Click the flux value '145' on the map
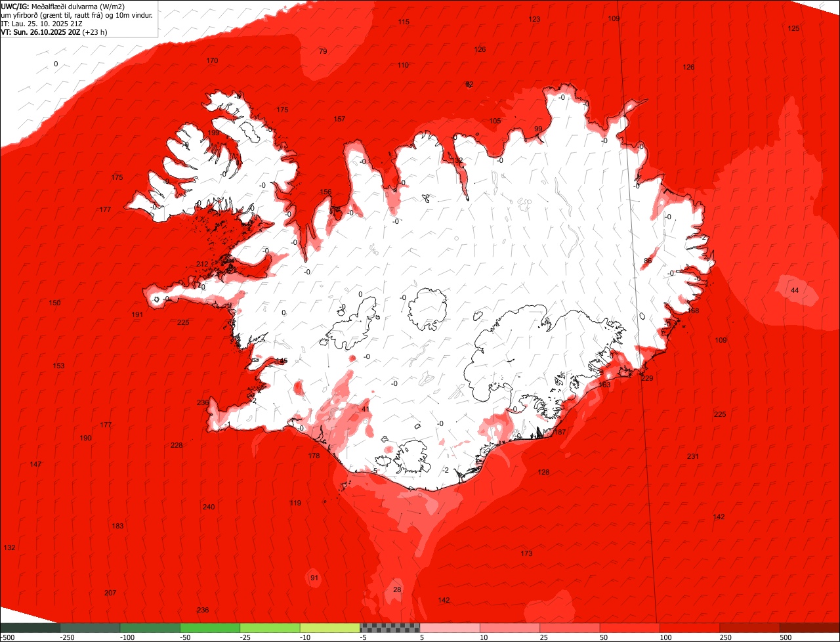Screen dimensions: 840x642 (x=282, y=361)
